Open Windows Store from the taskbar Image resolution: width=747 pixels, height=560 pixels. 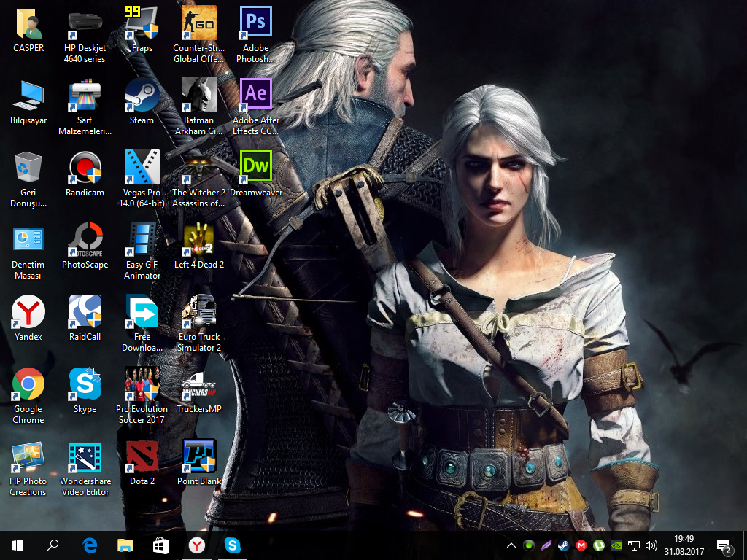(160, 545)
